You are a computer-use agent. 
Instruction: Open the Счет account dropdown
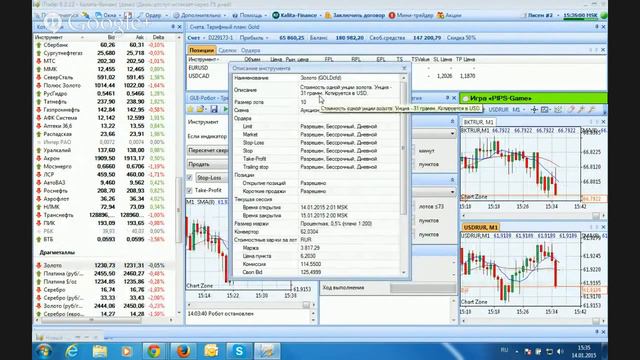(197, 38)
